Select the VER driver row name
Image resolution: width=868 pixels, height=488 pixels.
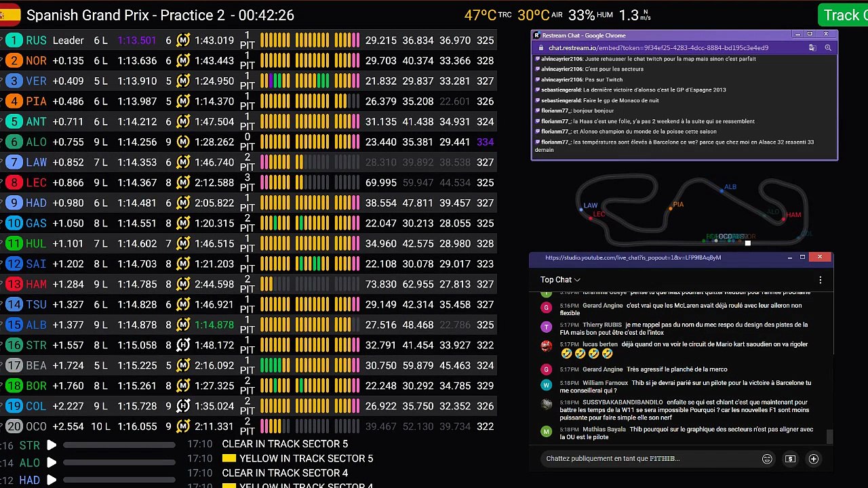pyautogui.click(x=37, y=81)
